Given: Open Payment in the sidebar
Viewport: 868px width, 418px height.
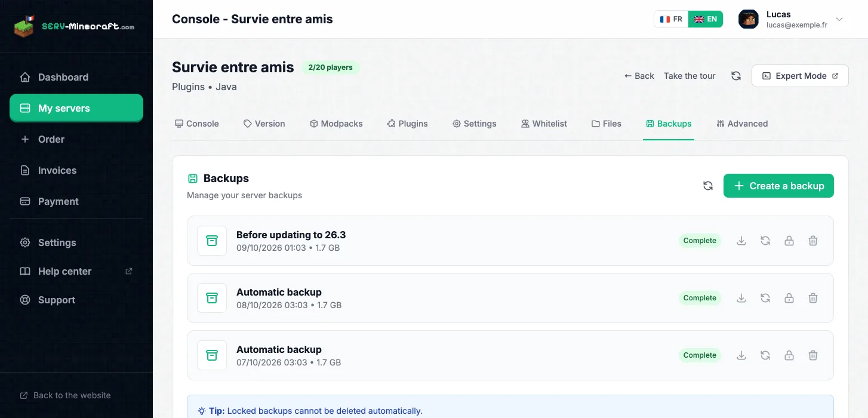Looking at the screenshot, I should pyautogui.click(x=76, y=201).
